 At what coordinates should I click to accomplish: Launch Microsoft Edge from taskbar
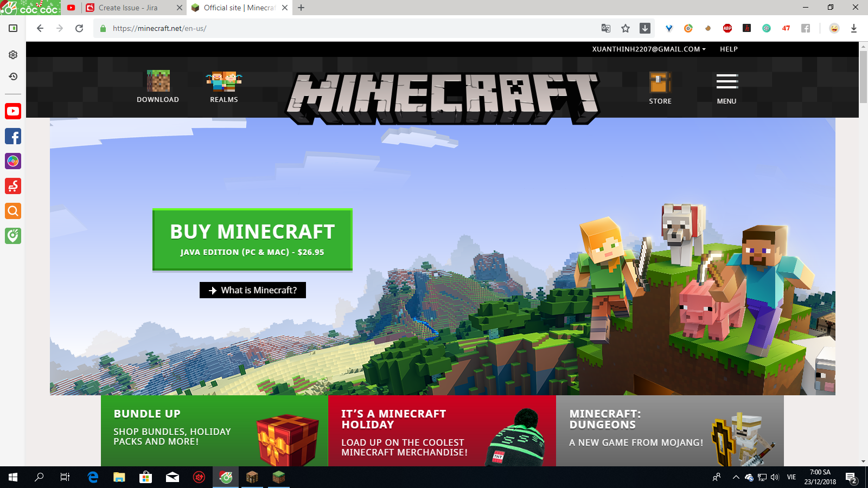[93, 477]
